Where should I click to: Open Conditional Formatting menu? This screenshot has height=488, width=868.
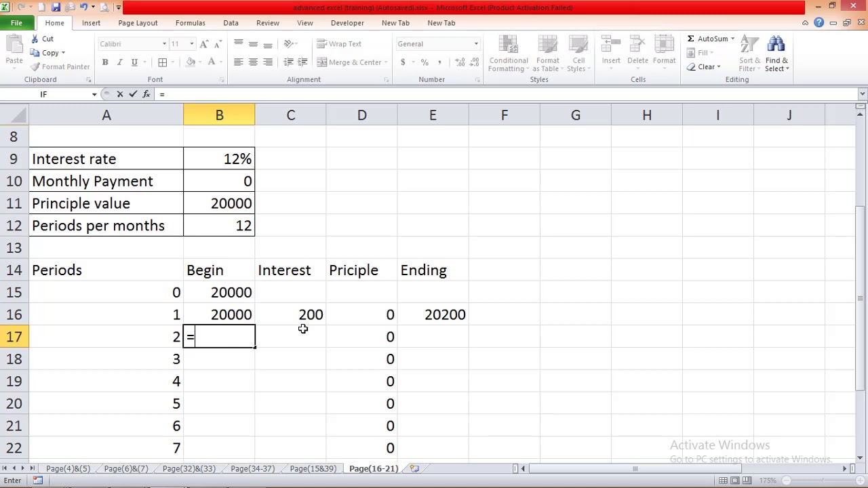coord(509,54)
